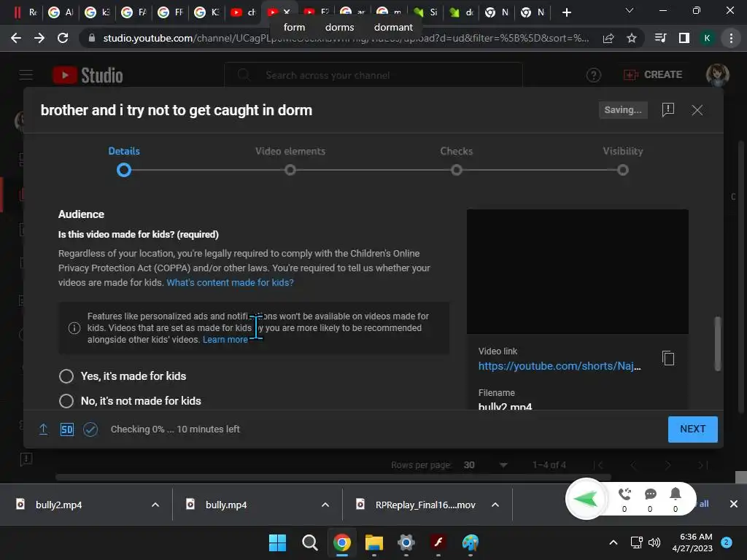This screenshot has height=560, width=747.
Task: Open the Learn more link
Action: [225, 340]
